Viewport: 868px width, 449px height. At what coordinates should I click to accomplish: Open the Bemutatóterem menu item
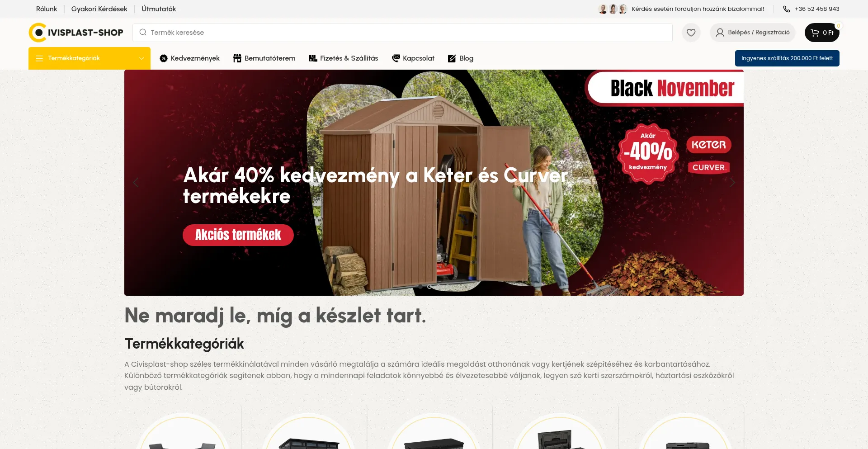coord(264,58)
